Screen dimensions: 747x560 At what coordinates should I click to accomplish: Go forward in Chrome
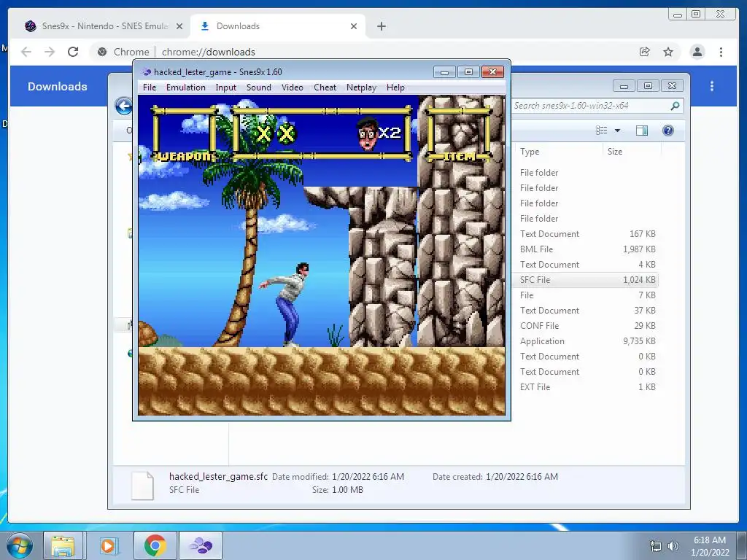click(x=50, y=52)
